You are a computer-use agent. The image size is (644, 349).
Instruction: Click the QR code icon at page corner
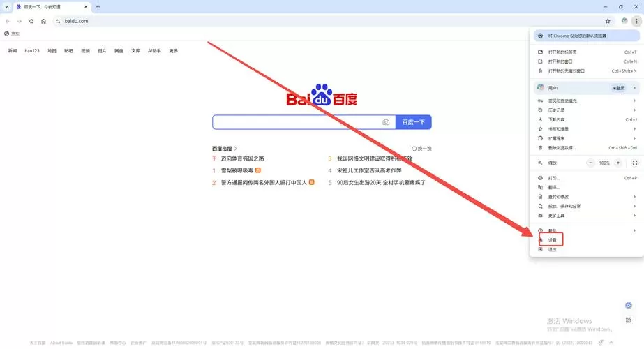629,320
